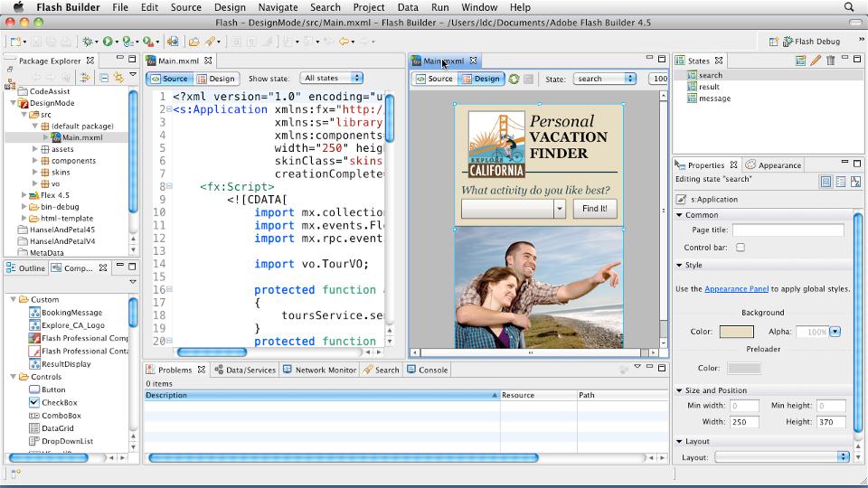Click the Page title input field
Viewport: 868px width, 488px height.
click(x=788, y=230)
